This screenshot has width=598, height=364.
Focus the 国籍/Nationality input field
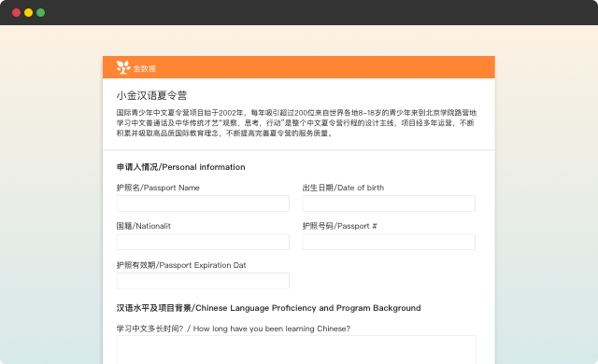click(203, 242)
